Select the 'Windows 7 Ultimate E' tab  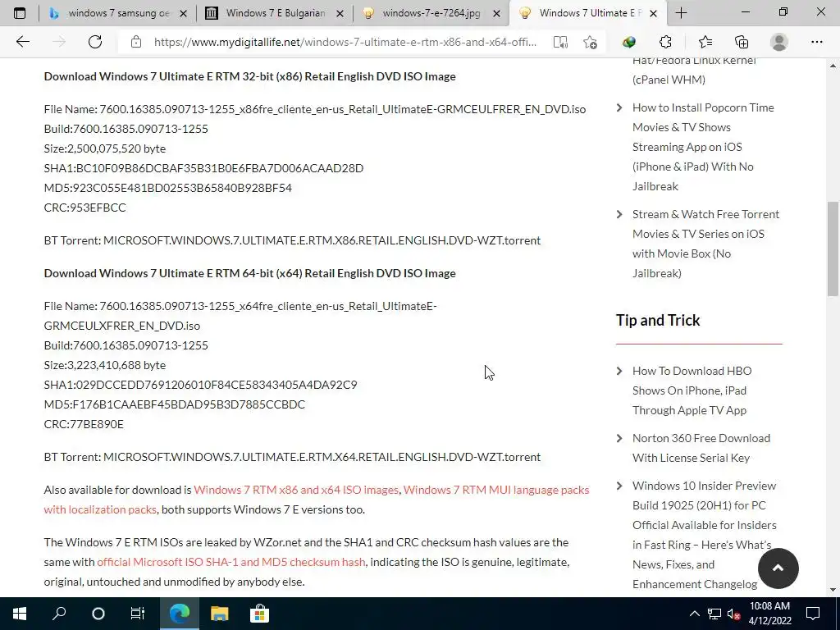[588, 13]
